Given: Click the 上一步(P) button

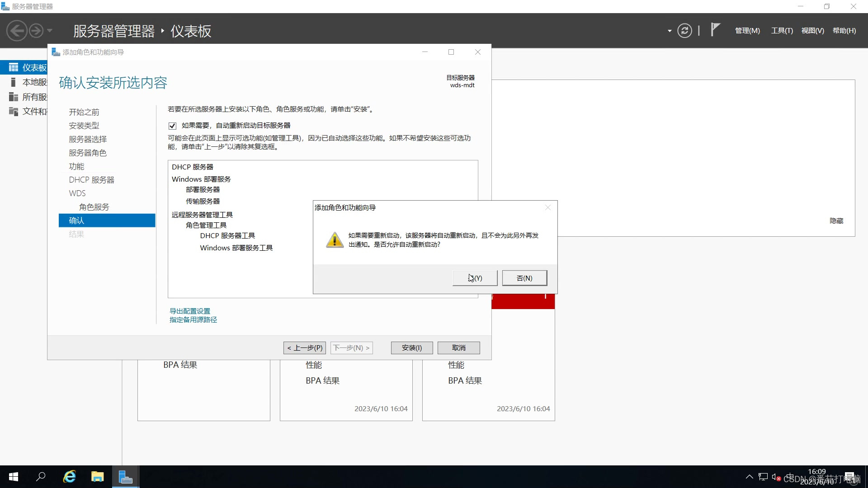Looking at the screenshot, I should [x=305, y=347].
